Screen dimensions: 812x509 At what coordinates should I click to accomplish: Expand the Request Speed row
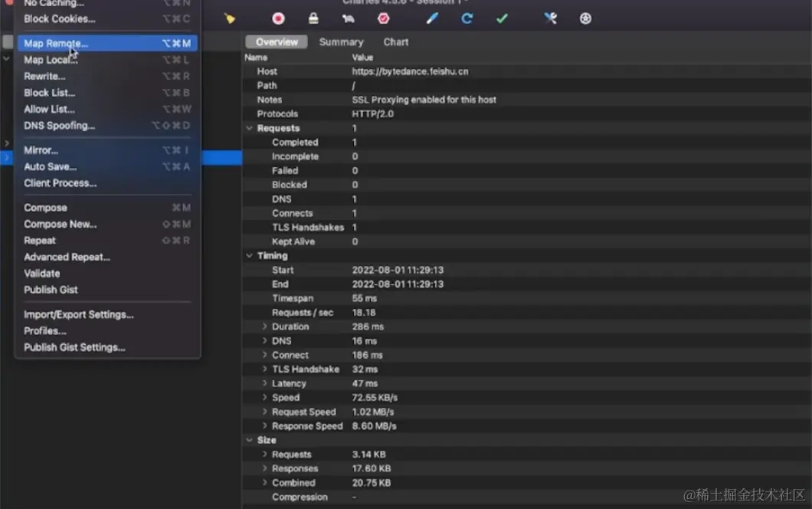pyautogui.click(x=264, y=412)
